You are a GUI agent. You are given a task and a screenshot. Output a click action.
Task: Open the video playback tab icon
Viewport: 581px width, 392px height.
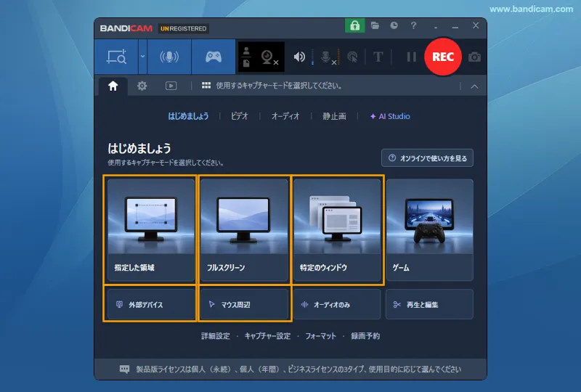[171, 86]
